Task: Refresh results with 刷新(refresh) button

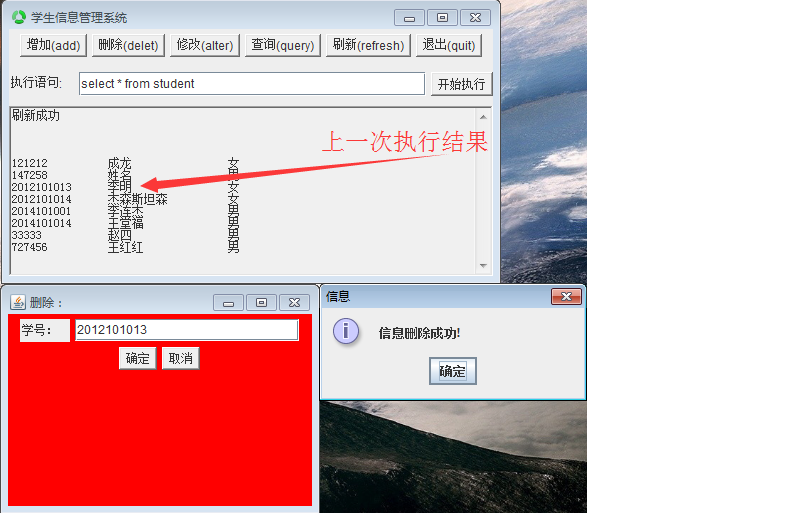Action: coord(368,45)
